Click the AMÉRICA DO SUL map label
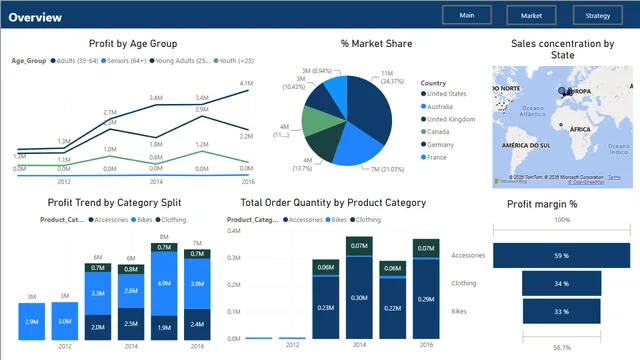This screenshot has height=360, width=640. click(526, 145)
